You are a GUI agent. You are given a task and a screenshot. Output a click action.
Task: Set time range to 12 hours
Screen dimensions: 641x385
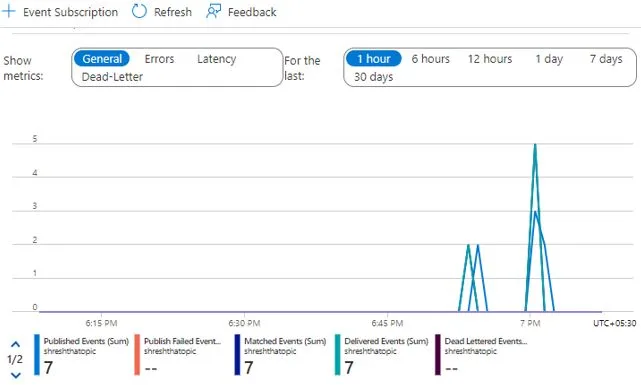(490, 59)
